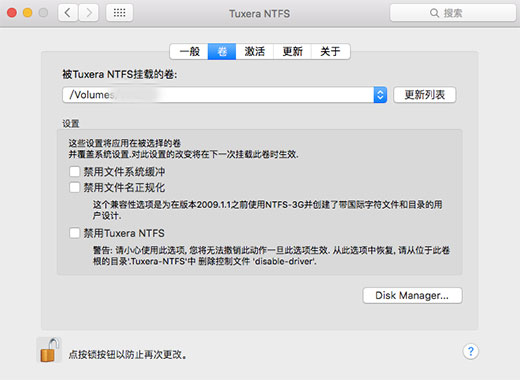Check the 禁用Tuxera NTFS option

pyautogui.click(x=74, y=233)
